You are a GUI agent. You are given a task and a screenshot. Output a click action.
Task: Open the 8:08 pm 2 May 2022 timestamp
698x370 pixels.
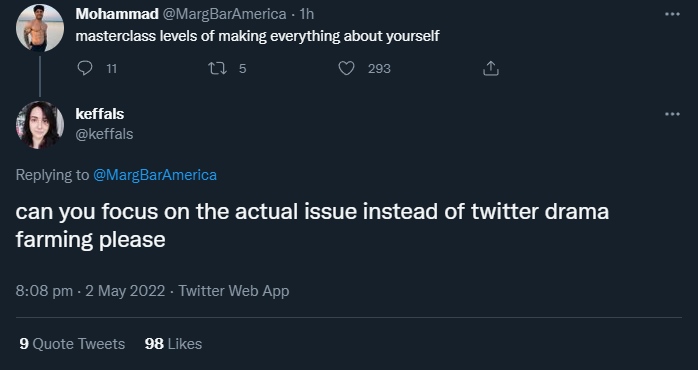pos(90,291)
